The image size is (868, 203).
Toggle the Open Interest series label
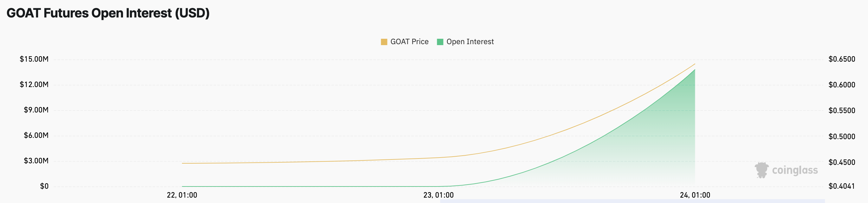(x=470, y=42)
